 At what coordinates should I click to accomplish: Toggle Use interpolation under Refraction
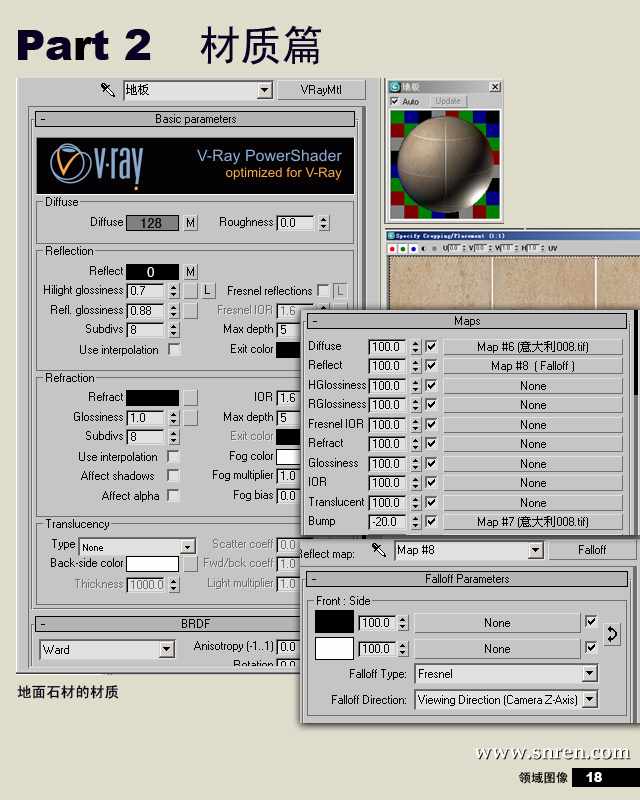tap(173, 456)
